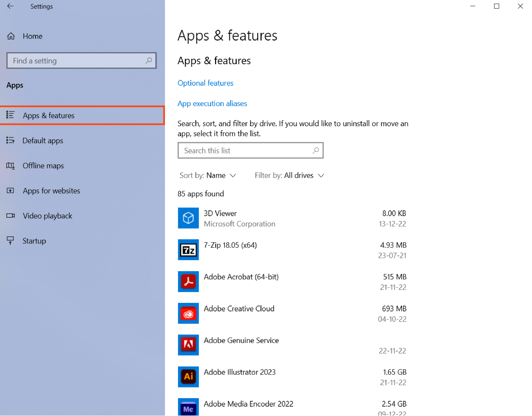Click the 7-Zip app icon

(x=188, y=250)
